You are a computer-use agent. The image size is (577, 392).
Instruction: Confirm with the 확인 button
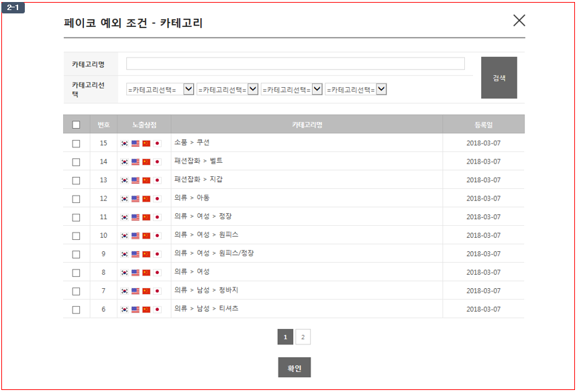295,367
